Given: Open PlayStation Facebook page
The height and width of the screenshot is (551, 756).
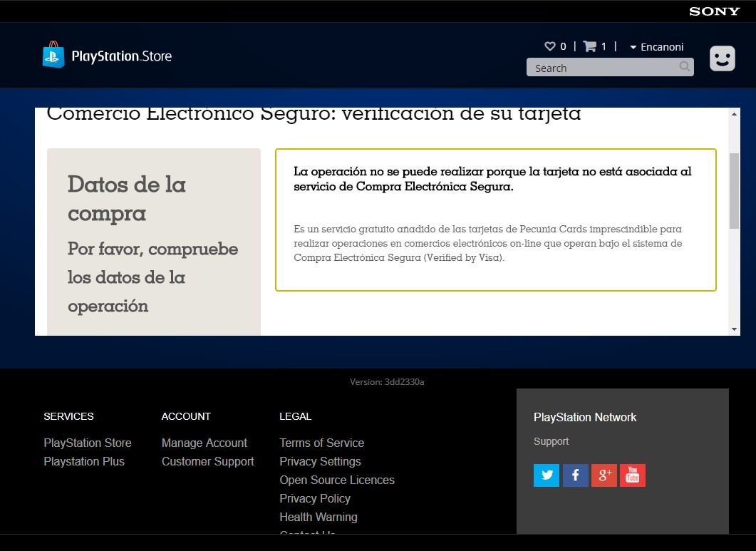Looking at the screenshot, I should [575, 475].
